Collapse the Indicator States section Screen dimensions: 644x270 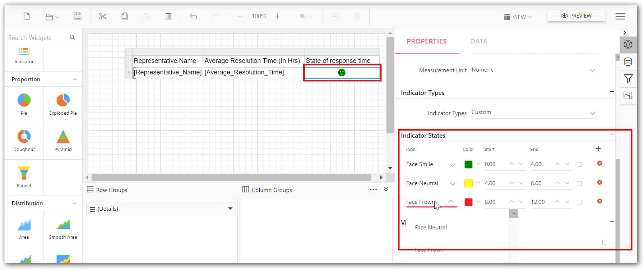point(612,134)
